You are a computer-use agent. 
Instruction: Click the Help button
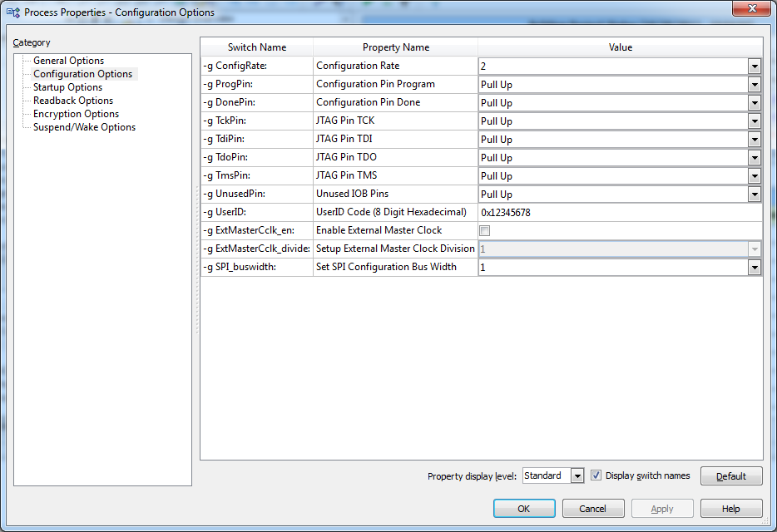(x=731, y=509)
